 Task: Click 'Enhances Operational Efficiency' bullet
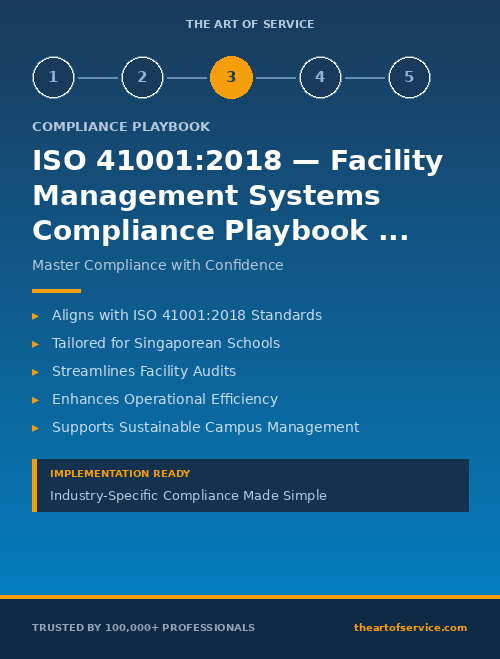(x=165, y=399)
